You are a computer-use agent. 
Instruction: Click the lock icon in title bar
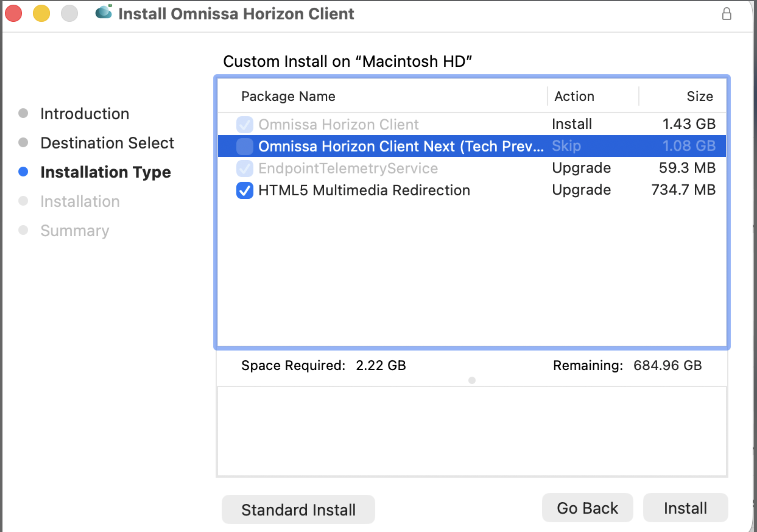coord(727,14)
